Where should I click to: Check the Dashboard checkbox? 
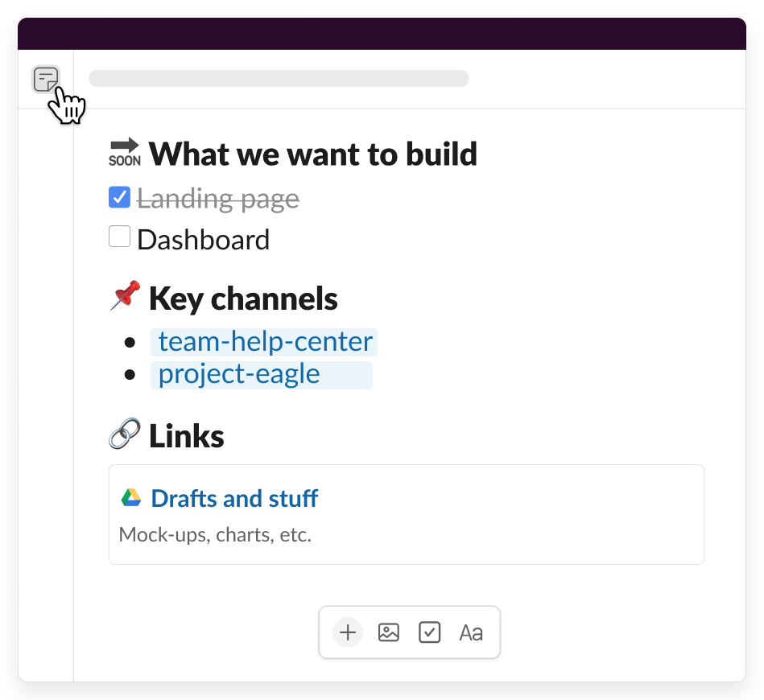(120, 237)
